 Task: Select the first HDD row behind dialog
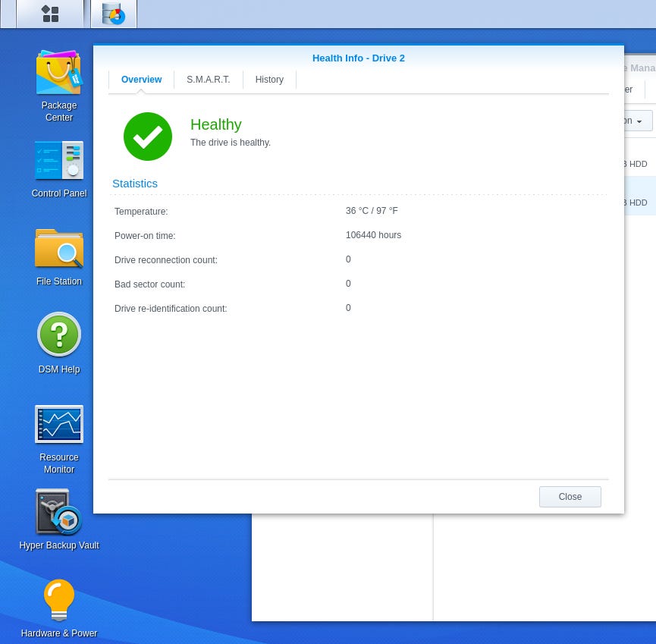pyautogui.click(x=639, y=164)
